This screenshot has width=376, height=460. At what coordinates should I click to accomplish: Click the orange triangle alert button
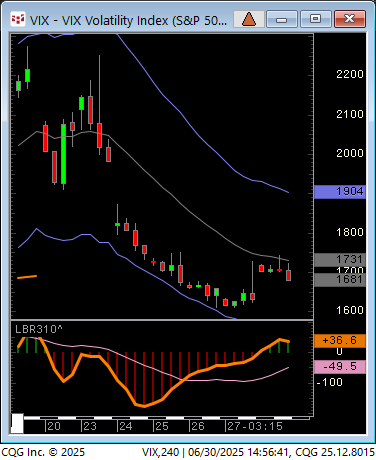click(x=249, y=19)
